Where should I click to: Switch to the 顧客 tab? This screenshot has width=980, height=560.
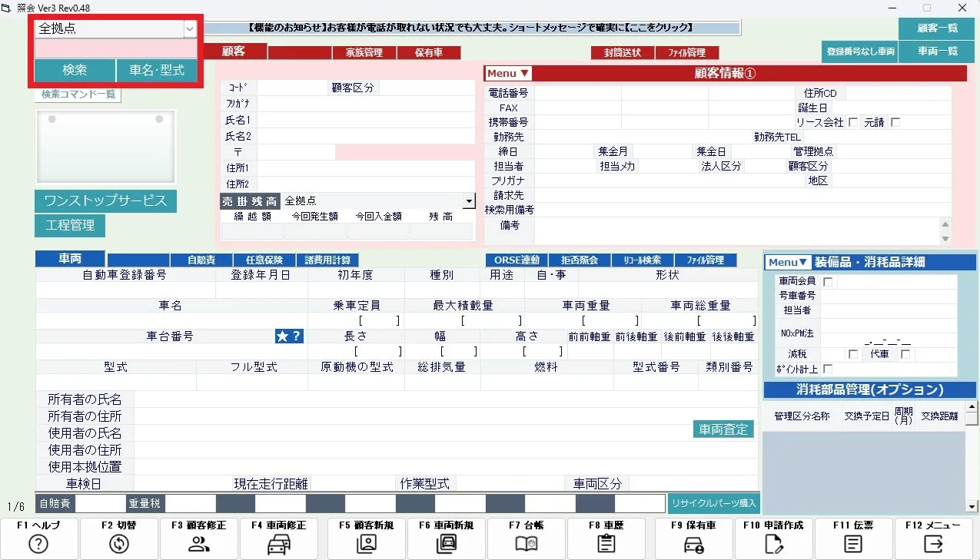point(234,51)
